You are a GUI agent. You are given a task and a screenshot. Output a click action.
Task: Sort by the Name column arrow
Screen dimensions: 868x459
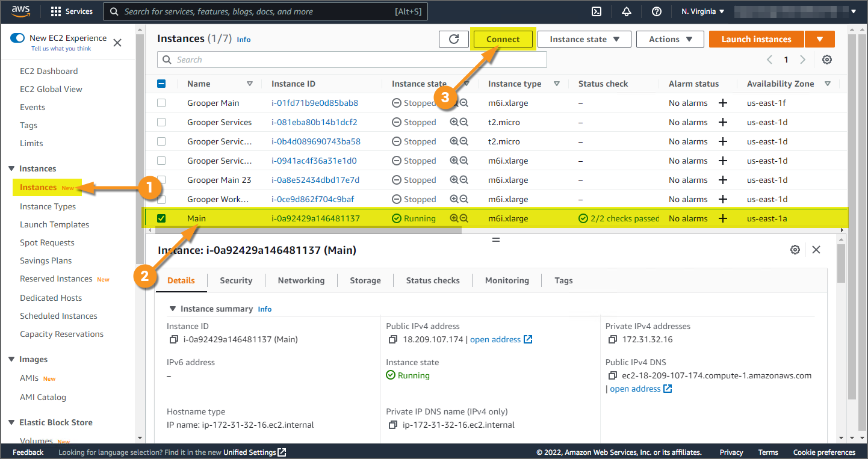click(250, 84)
